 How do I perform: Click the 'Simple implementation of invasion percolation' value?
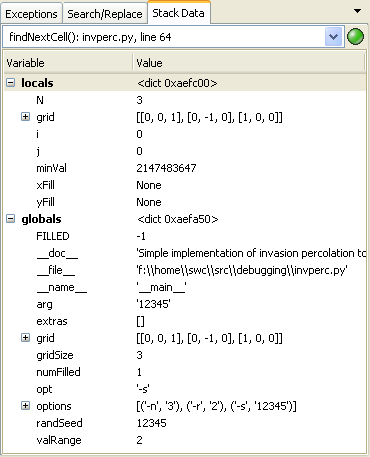coord(251,253)
